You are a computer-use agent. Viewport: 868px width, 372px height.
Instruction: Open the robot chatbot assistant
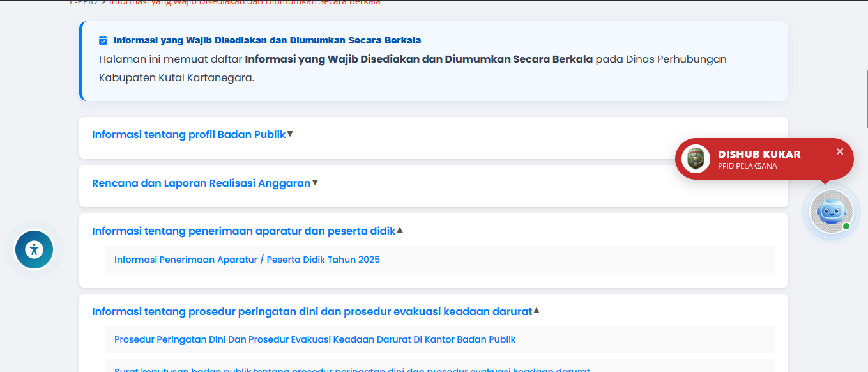(x=832, y=212)
